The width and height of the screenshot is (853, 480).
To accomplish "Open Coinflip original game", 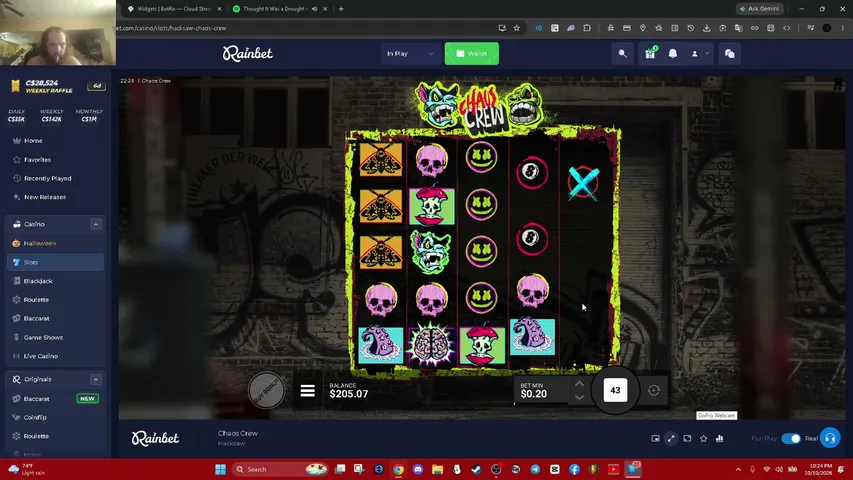I will point(35,417).
